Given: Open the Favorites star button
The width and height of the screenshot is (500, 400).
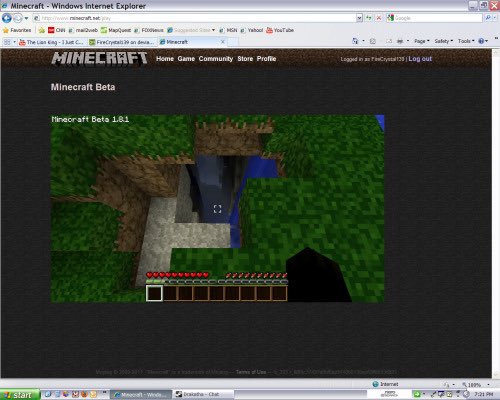Looking at the screenshot, I should (17, 30).
